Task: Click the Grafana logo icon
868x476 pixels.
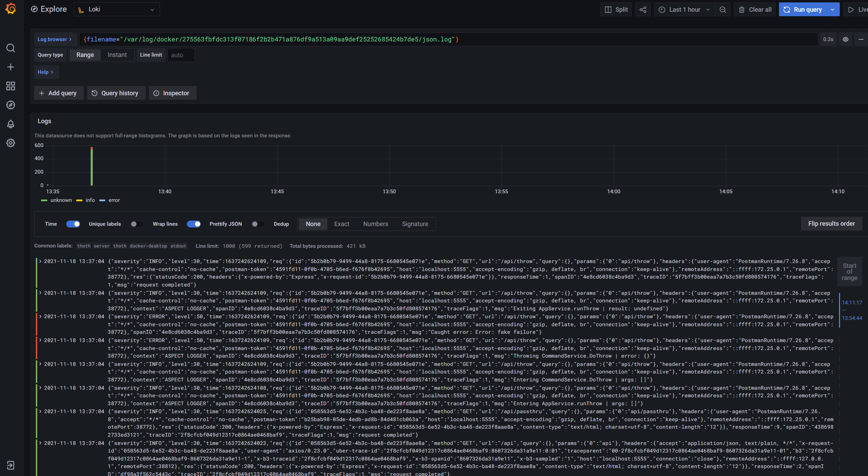Action: 11,9
